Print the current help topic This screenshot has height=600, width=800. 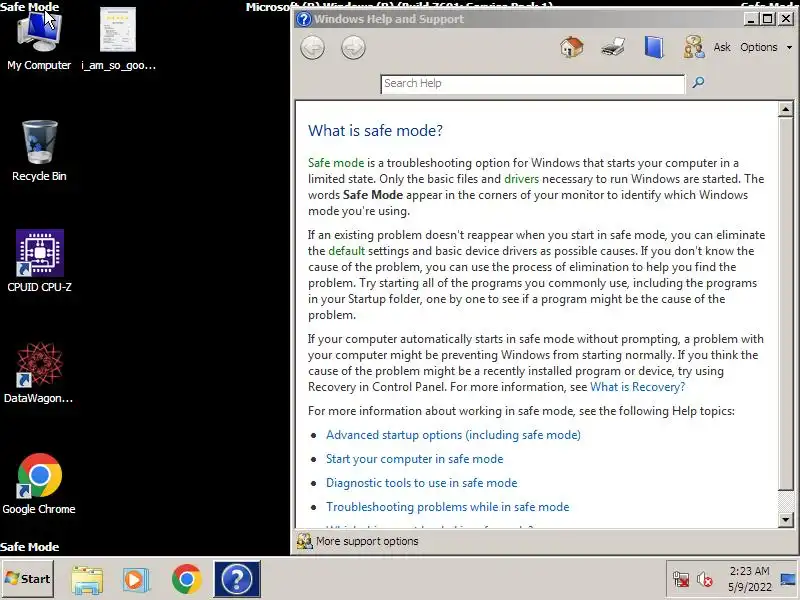tap(613, 47)
